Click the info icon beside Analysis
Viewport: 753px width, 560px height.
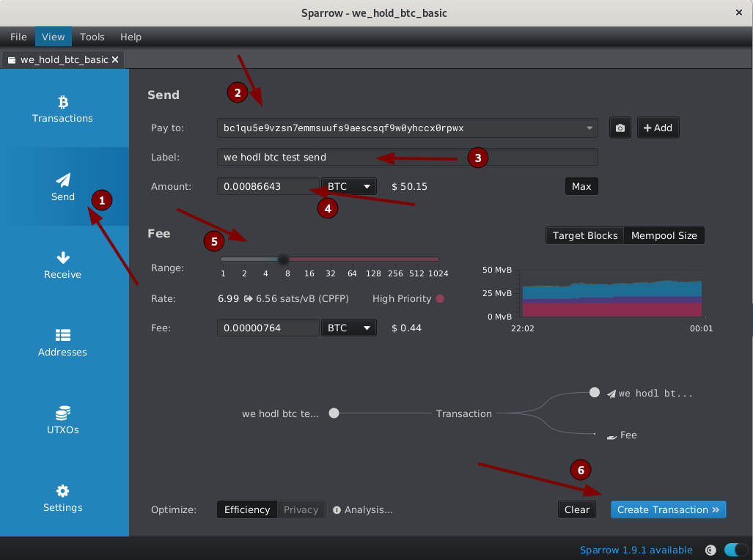(x=337, y=510)
